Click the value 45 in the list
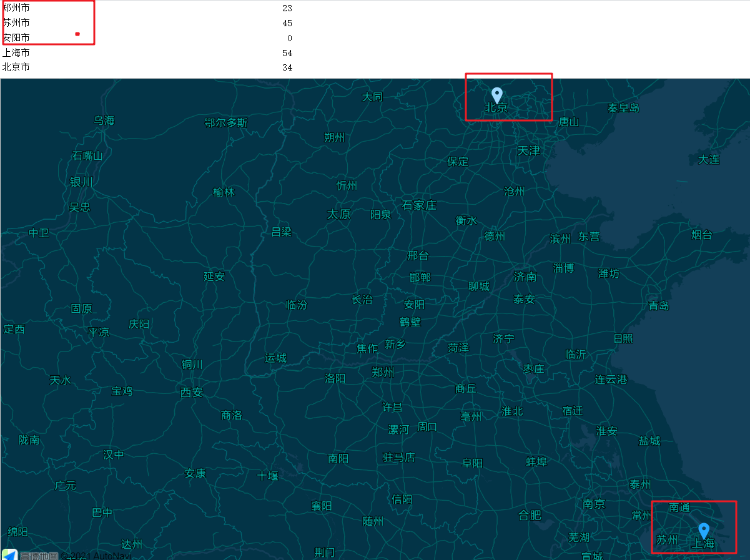The height and width of the screenshot is (560, 750). pyautogui.click(x=287, y=24)
